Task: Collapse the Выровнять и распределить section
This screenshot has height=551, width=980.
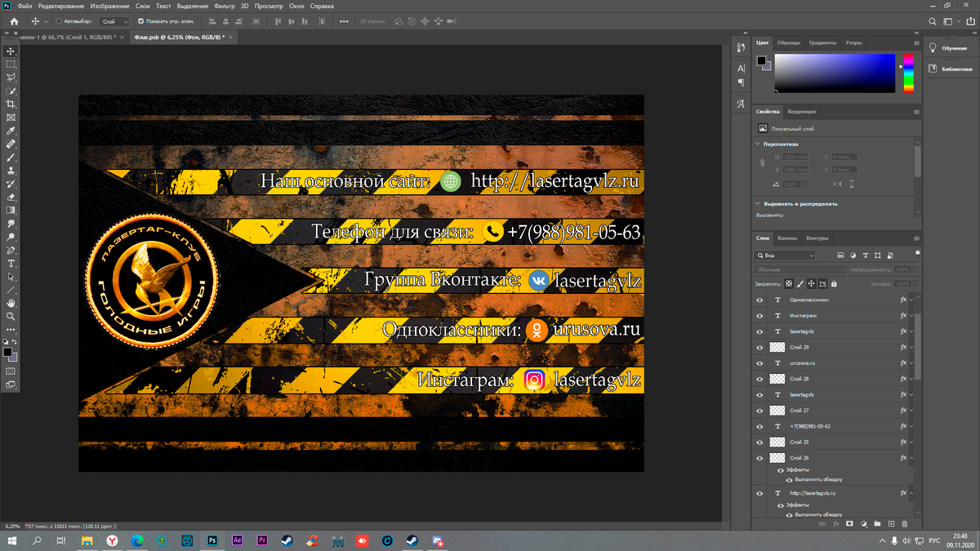Action: pos(757,204)
